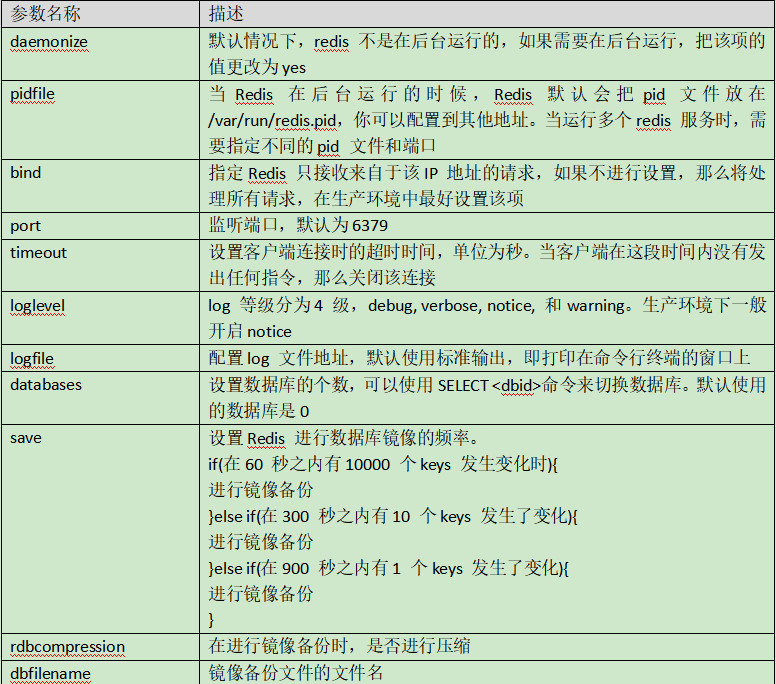Viewport: 776px width, 684px height.
Task: Click the line '}else if(在 300 秒之内有 10 个 keys'
Action: 393,516
